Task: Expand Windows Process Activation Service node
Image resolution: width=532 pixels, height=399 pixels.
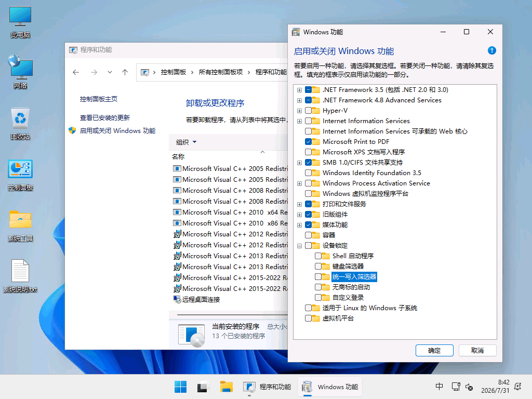Action: pyautogui.click(x=299, y=183)
